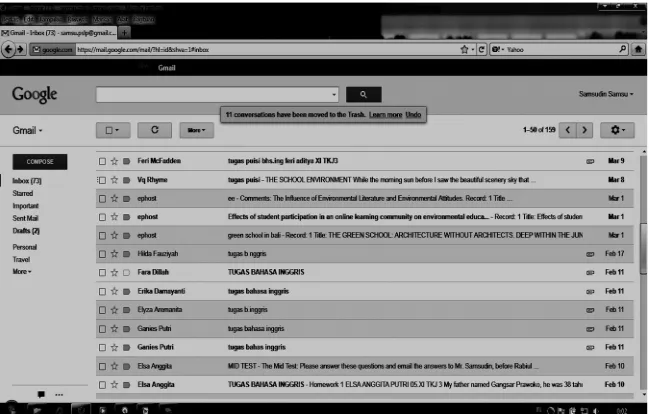This screenshot has height=414, width=650.
Task: Go to newer messages with the left chevron
Action: click(x=568, y=130)
